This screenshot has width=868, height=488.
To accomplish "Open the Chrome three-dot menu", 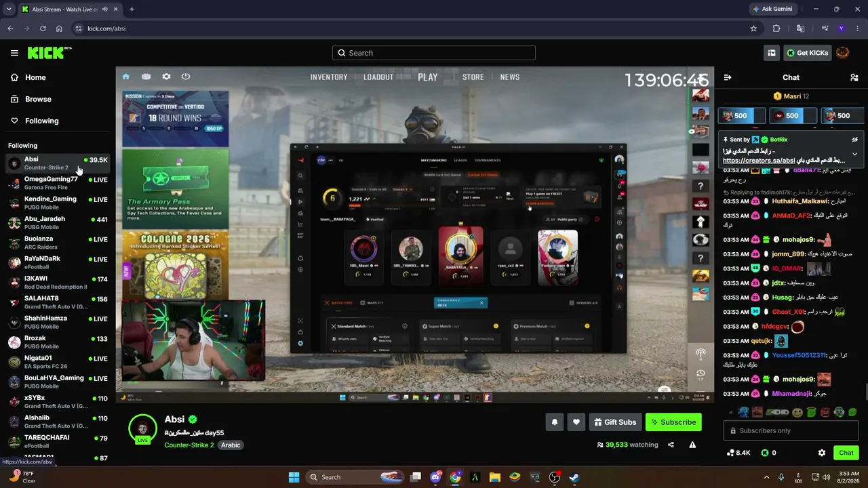I will tap(856, 28).
